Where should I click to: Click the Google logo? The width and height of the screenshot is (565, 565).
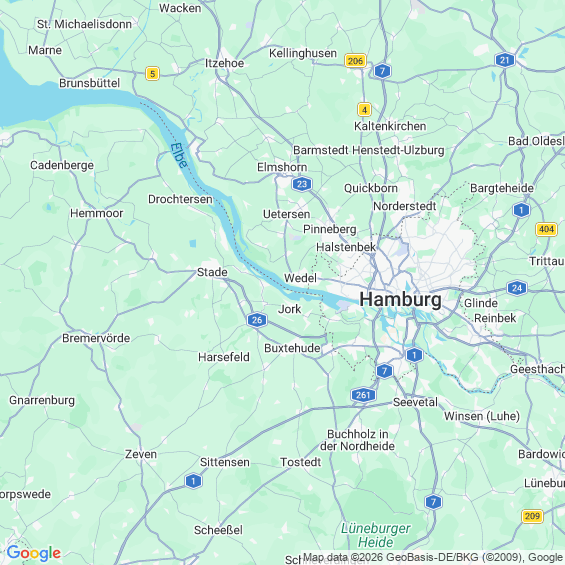tap(34, 553)
